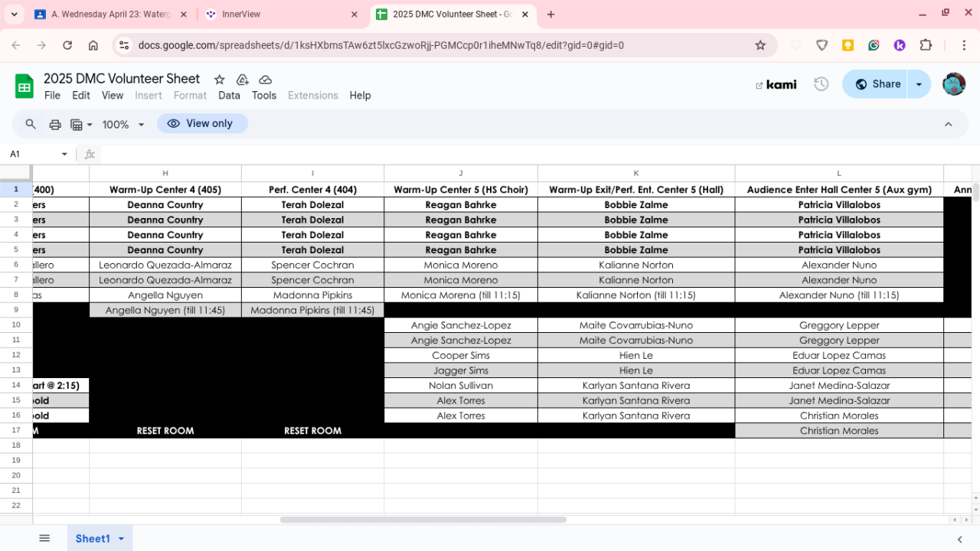980x551 pixels.
Task: Print the spreadsheet
Action: pyautogui.click(x=55, y=124)
